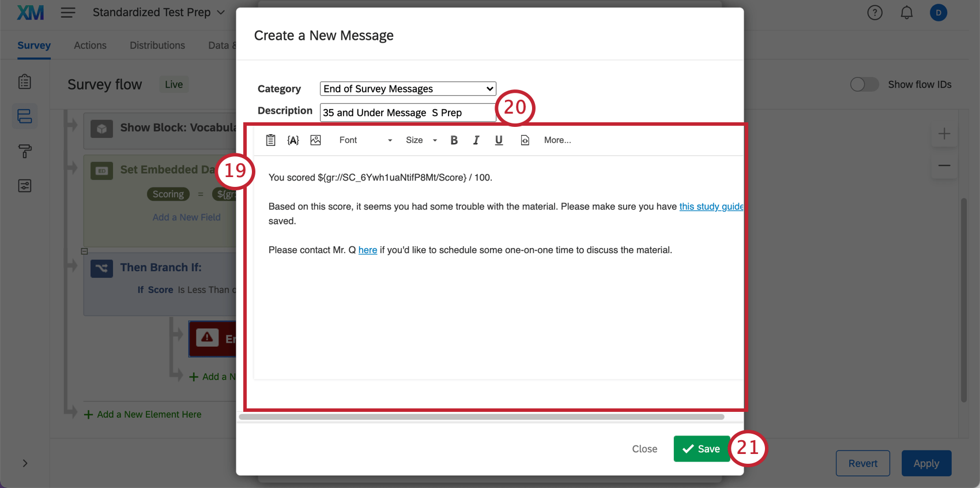Click the horizontal scrollbar in dialog
Image resolution: width=980 pixels, height=488 pixels.
(x=481, y=417)
